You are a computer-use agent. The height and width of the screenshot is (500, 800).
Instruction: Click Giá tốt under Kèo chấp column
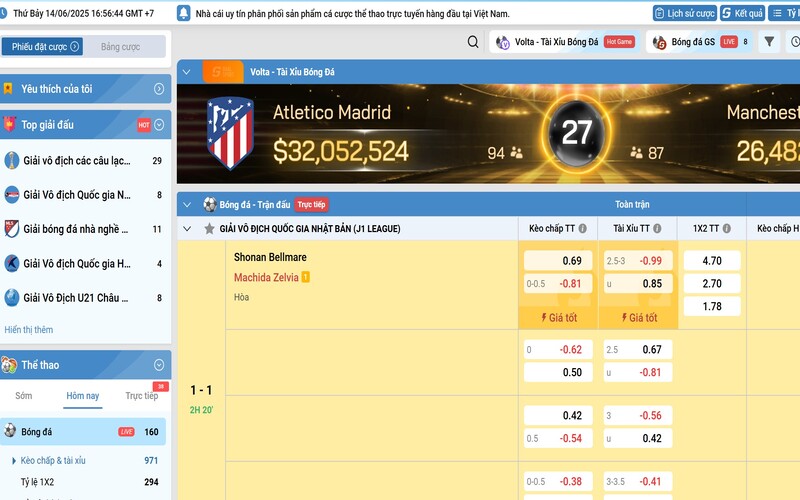tap(558, 318)
